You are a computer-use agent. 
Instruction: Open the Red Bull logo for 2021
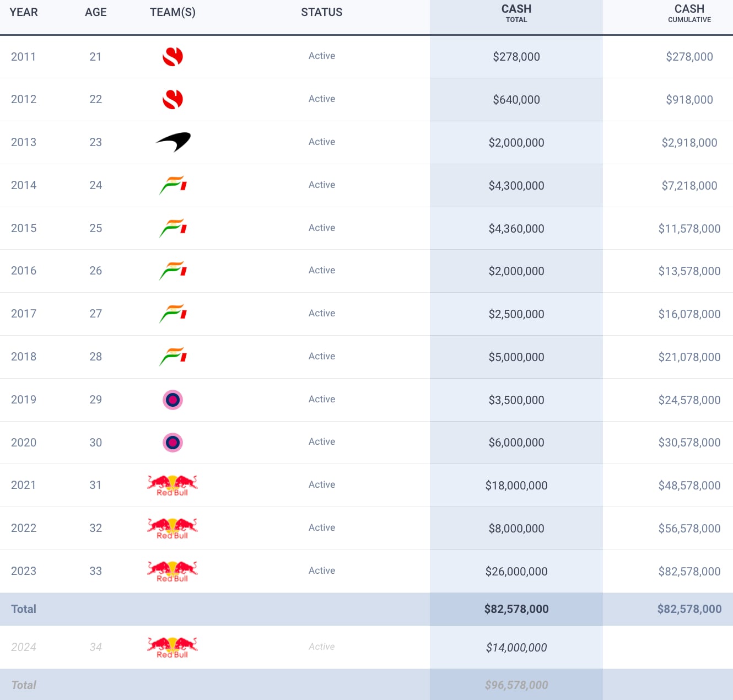(173, 485)
